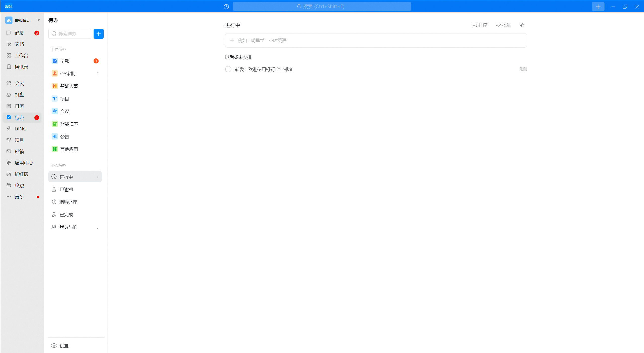Select 稍后处理 todos
644x353 pixels.
click(x=75, y=202)
